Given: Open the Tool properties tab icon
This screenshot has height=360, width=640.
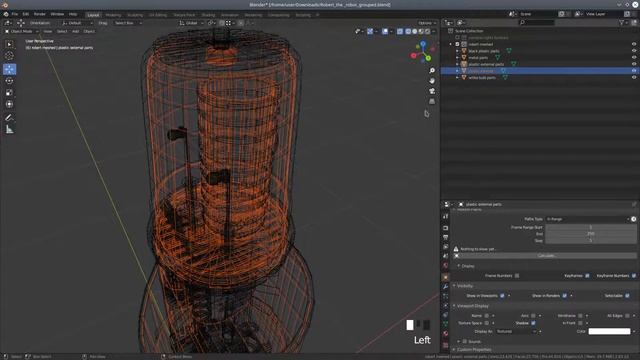Looking at the screenshot, I should coord(446,216).
